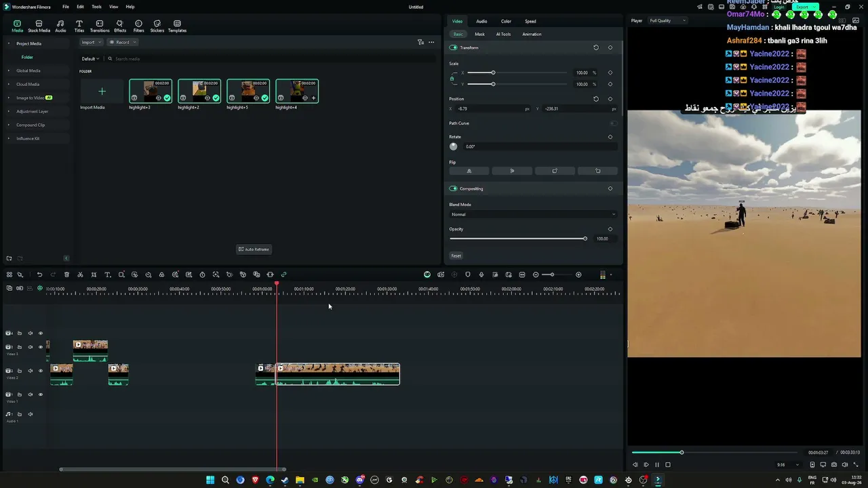Viewport: 868px width, 488px height.
Task: Select the highlight+3 media thumbnail
Action: (151, 91)
